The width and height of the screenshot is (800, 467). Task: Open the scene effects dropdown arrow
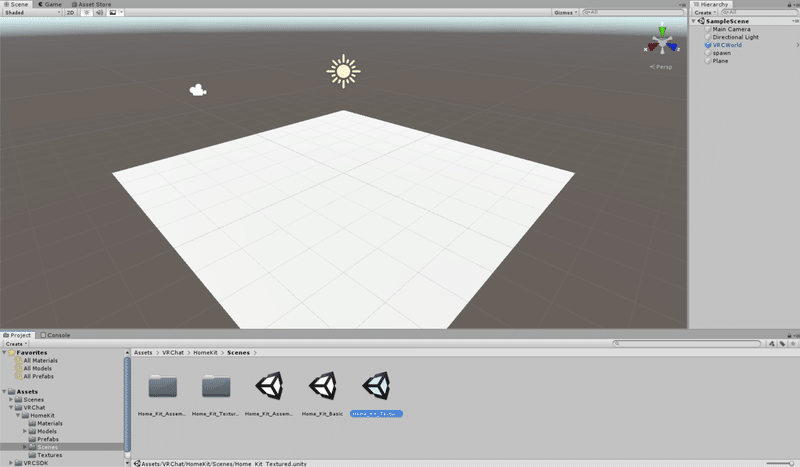click(x=121, y=12)
